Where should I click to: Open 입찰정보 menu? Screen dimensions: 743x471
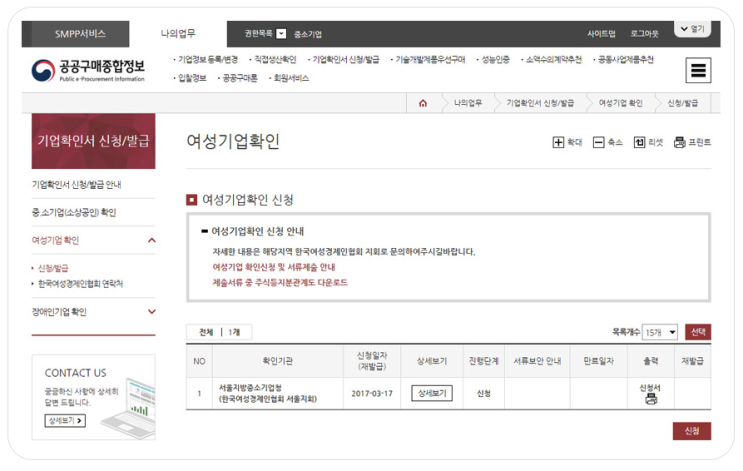pos(192,78)
